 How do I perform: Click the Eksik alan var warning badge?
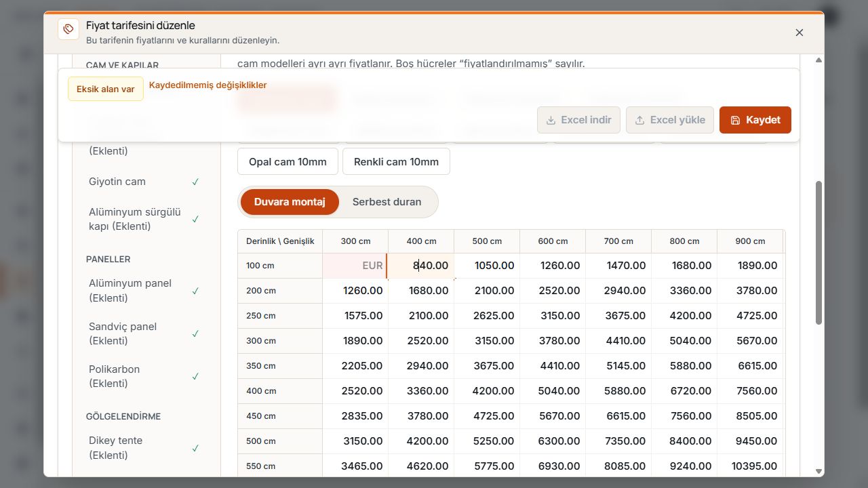click(105, 89)
